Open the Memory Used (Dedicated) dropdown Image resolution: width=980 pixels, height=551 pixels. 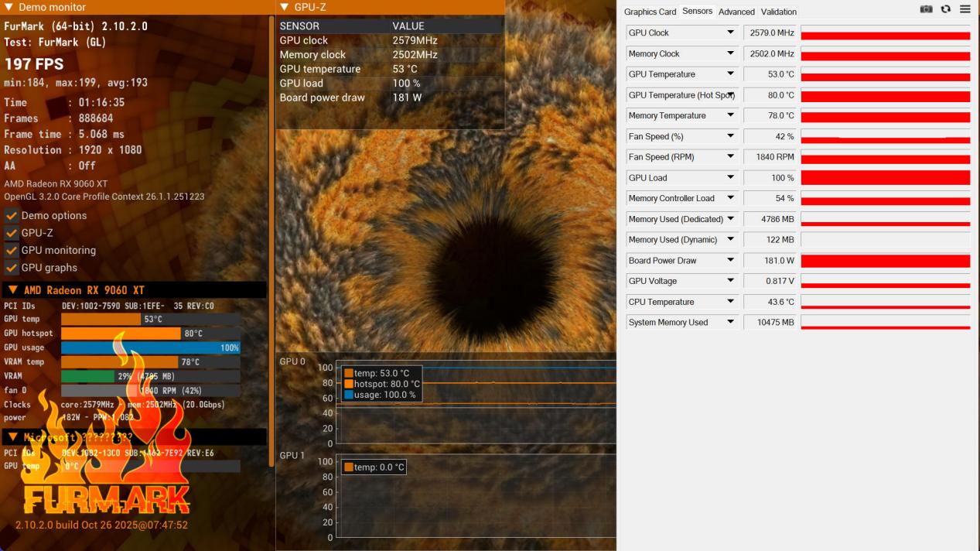click(730, 219)
